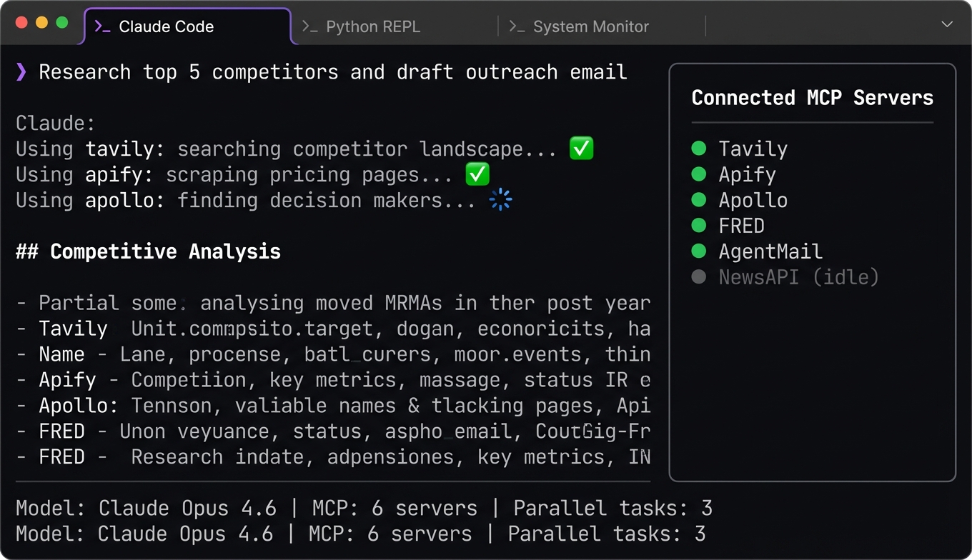The width and height of the screenshot is (972, 560).
Task: Click the blue loading spinner after apollo
Action: tap(500, 200)
